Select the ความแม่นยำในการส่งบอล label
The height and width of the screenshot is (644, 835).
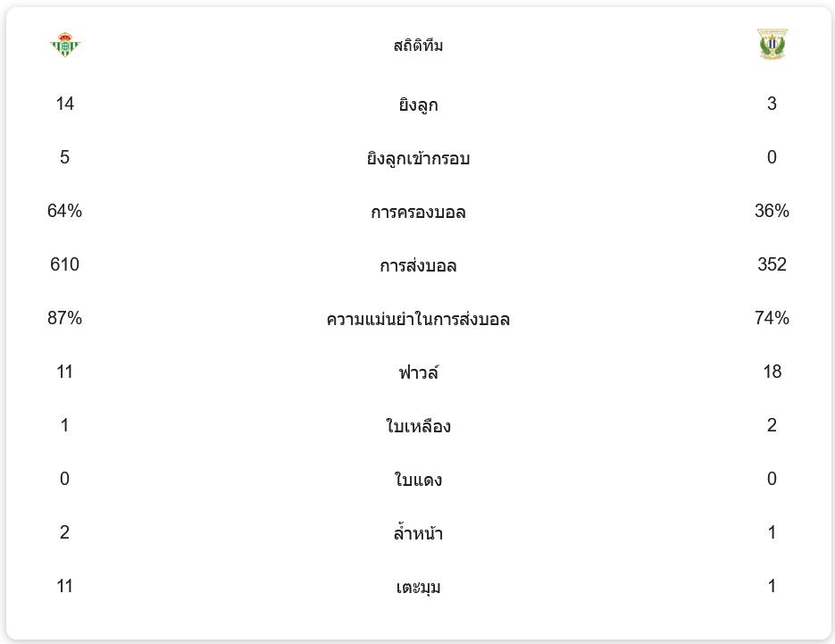click(418, 319)
